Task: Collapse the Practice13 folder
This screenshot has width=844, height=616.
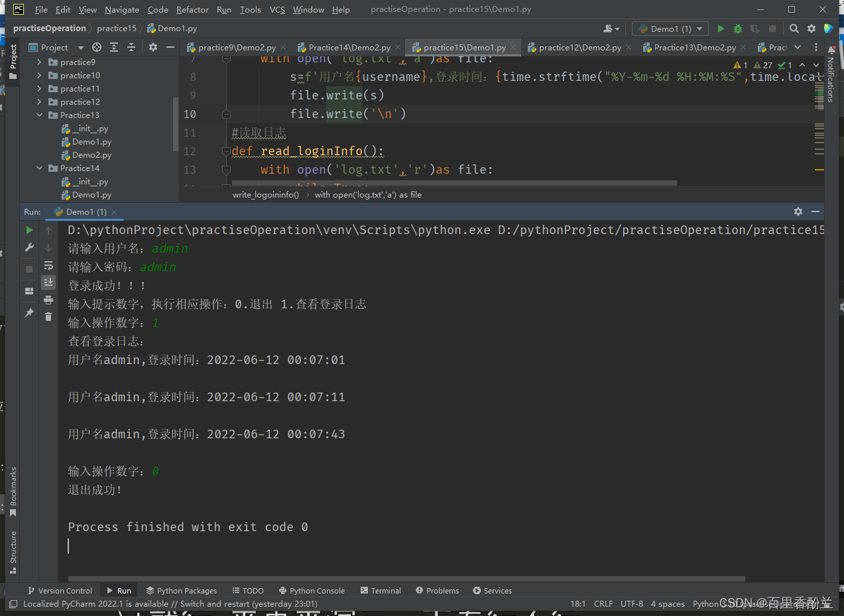Action: coord(40,115)
